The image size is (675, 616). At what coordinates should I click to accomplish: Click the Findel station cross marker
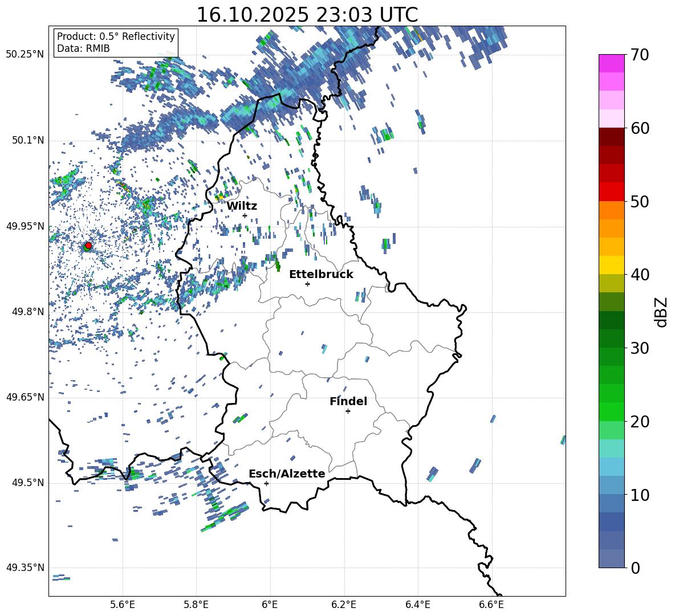click(348, 411)
